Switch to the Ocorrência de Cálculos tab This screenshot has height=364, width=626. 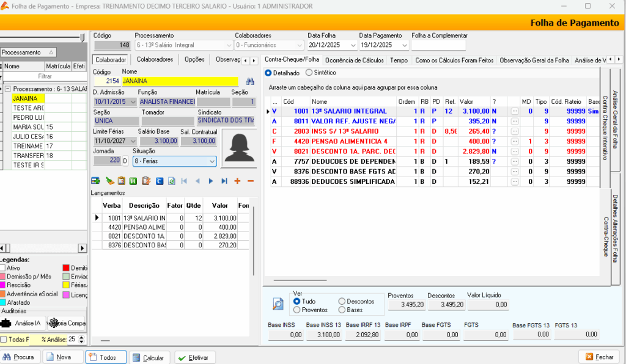coord(354,60)
